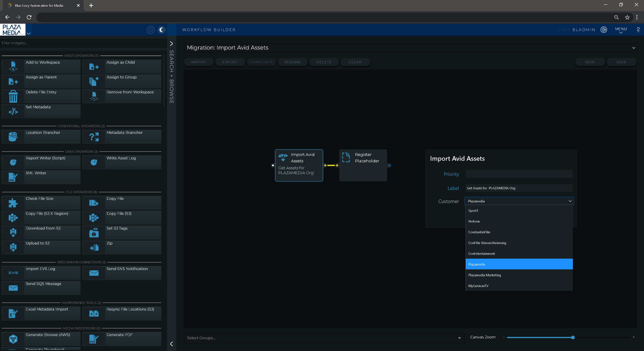Screen dimensions: 644x351
Task: Click the XML Writer icon
Action: [13, 177]
